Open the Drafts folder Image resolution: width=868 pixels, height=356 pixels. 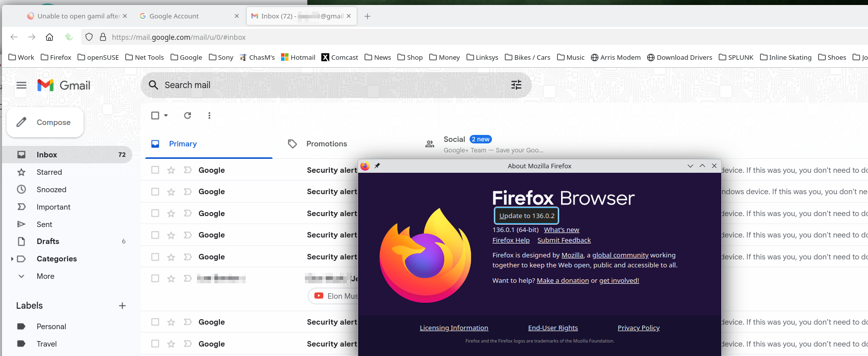tap(48, 241)
